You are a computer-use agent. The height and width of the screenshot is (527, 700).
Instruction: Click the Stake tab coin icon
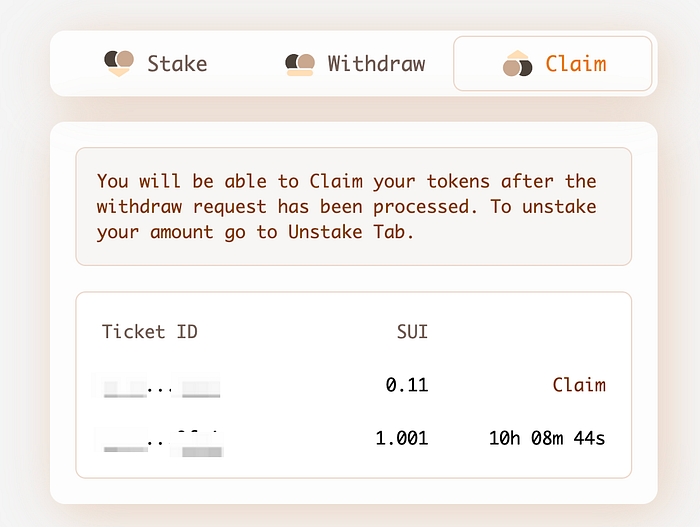pyautogui.click(x=119, y=63)
